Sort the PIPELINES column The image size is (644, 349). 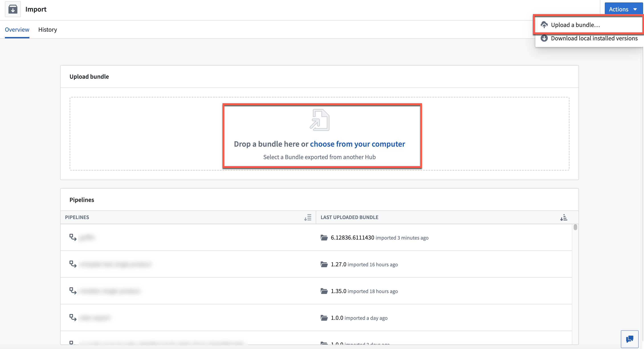pos(308,218)
